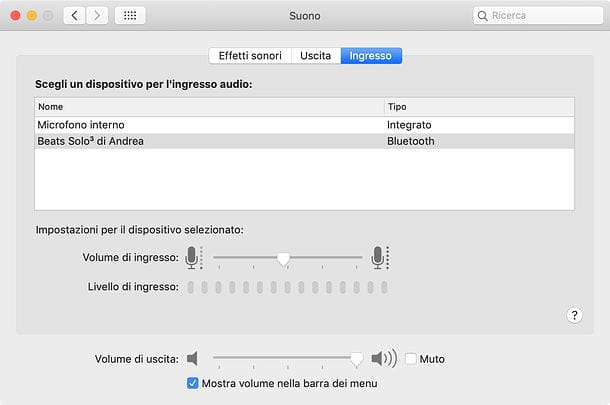The width and height of the screenshot is (610, 405).
Task: Sort devices by the Nome column header
Action: (x=209, y=107)
